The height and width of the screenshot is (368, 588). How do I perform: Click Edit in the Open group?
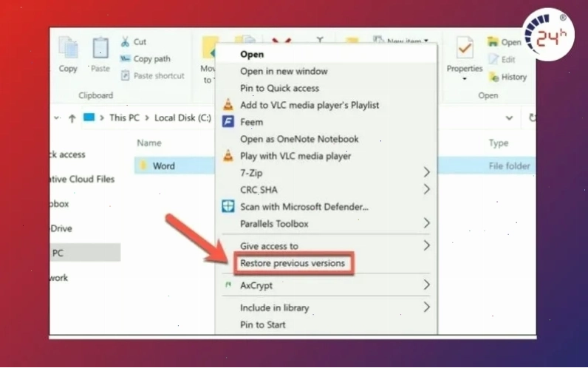pos(502,59)
